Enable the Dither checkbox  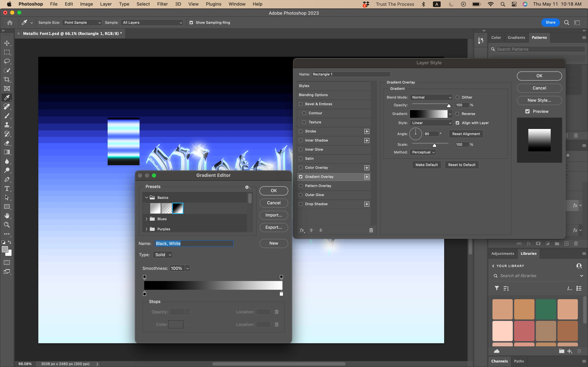coord(457,97)
